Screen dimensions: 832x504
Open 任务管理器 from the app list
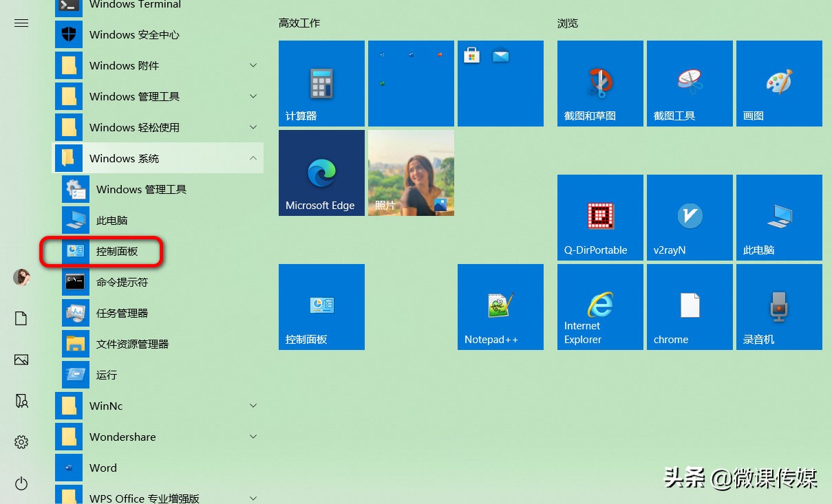(122, 313)
